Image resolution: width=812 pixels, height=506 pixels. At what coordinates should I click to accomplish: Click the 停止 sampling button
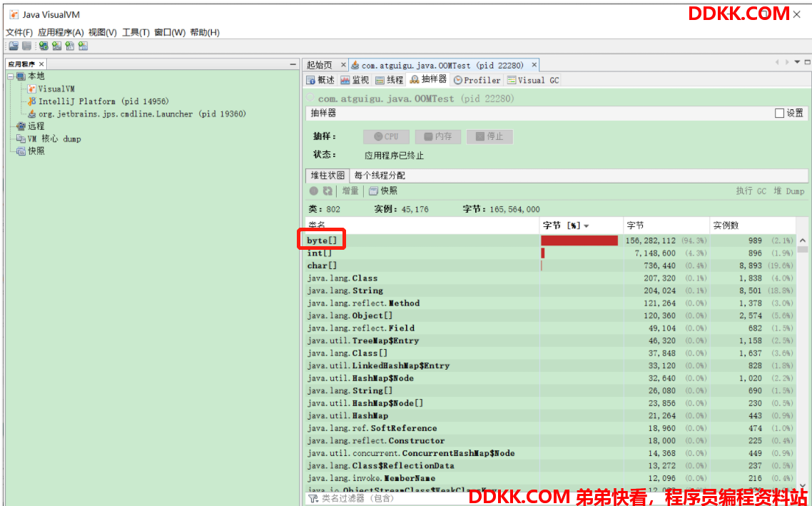tap(489, 136)
